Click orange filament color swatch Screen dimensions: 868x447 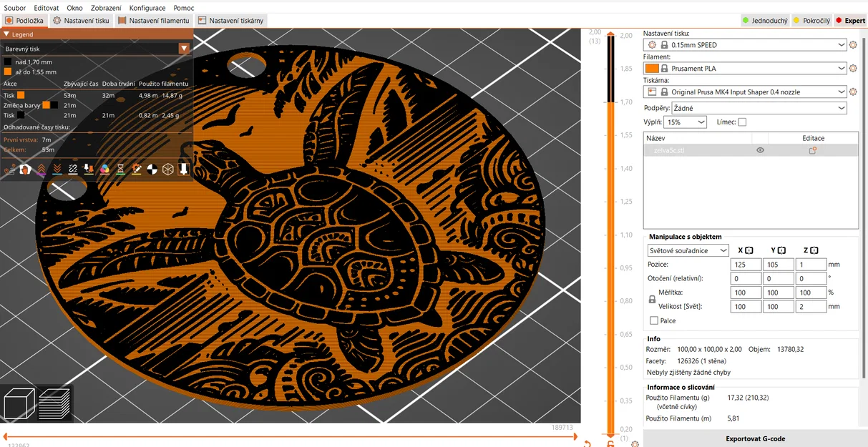click(652, 69)
